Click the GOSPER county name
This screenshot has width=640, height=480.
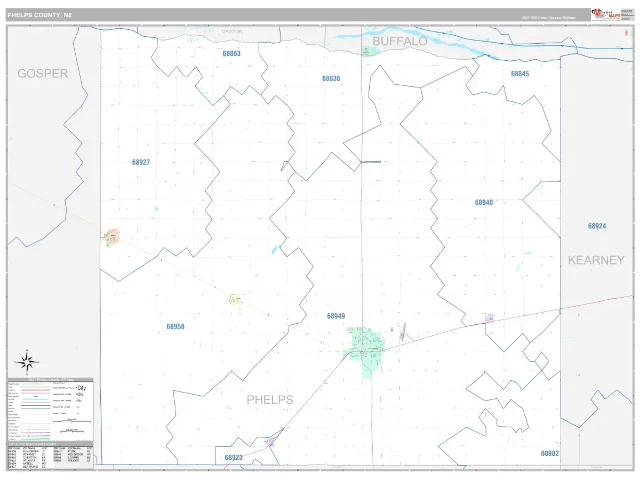coord(42,73)
